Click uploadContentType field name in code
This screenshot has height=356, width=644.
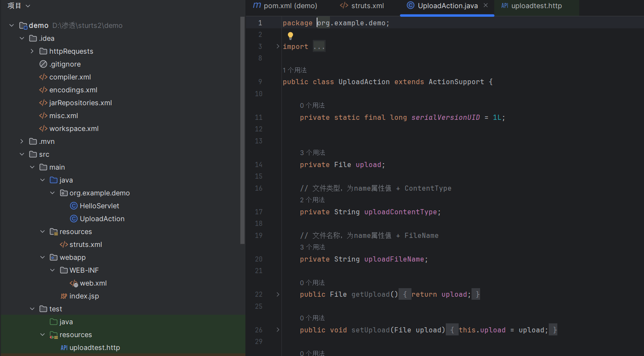coord(401,212)
